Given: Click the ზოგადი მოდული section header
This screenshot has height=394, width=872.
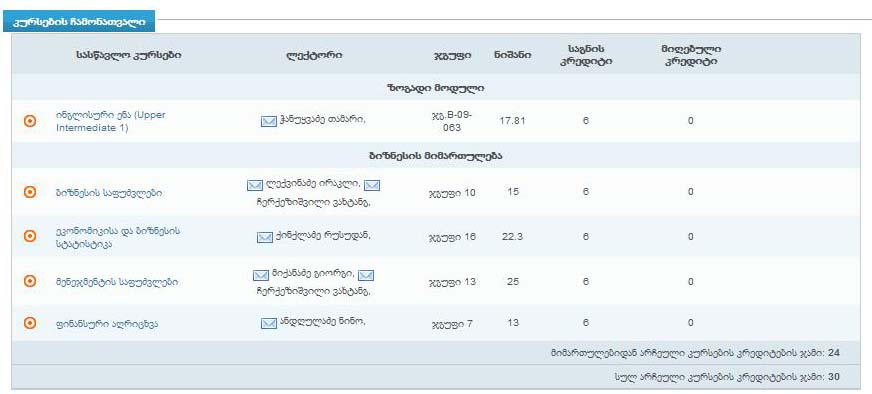Looking at the screenshot, I should pyautogui.click(x=435, y=88).
